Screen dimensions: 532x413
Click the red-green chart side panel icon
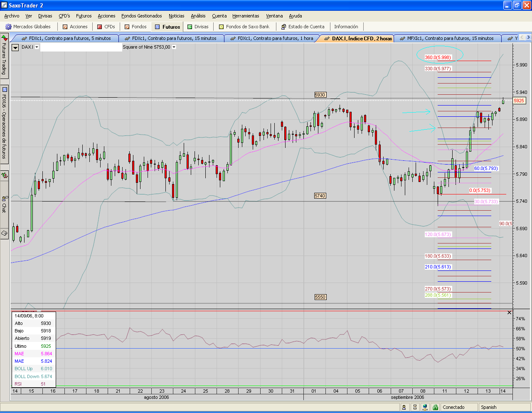click(4, 175)
